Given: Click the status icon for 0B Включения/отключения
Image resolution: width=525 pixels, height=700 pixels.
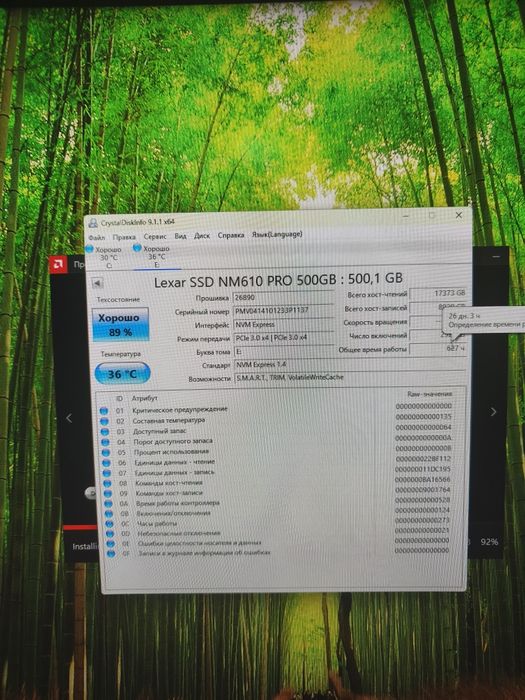Looking at the screenshot, I should (x=108, y=514).
